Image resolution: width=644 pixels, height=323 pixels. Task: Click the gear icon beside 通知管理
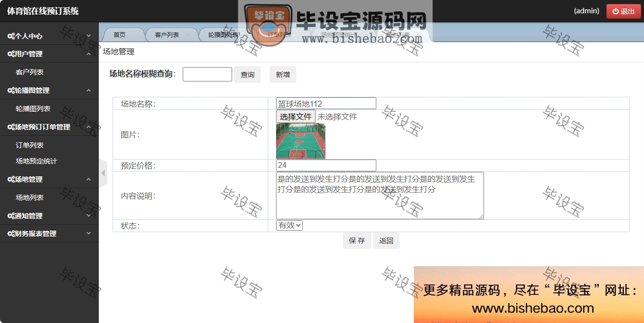click(x=10, y=216)
